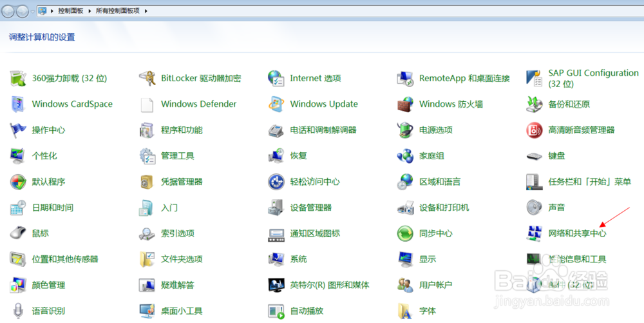The width and height of the screenshot is (644, 323).
Task: Click the control panel icon in address bar
Action: pyautogui.click(x=43, y=11)
